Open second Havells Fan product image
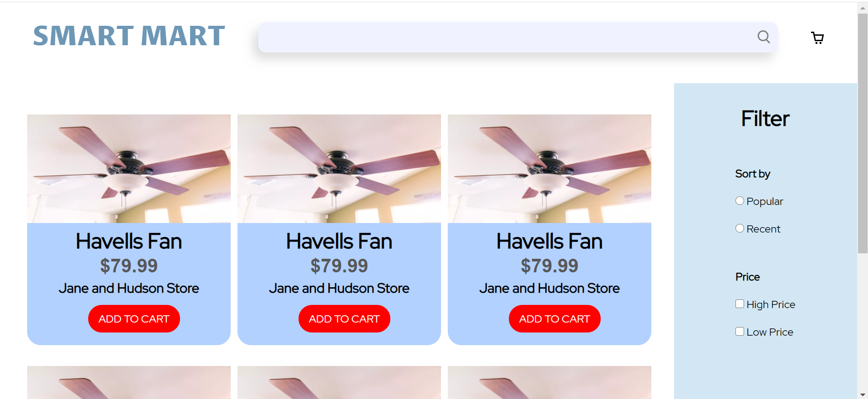This screenshot has width=868, height=399. [x=339, y=169]
